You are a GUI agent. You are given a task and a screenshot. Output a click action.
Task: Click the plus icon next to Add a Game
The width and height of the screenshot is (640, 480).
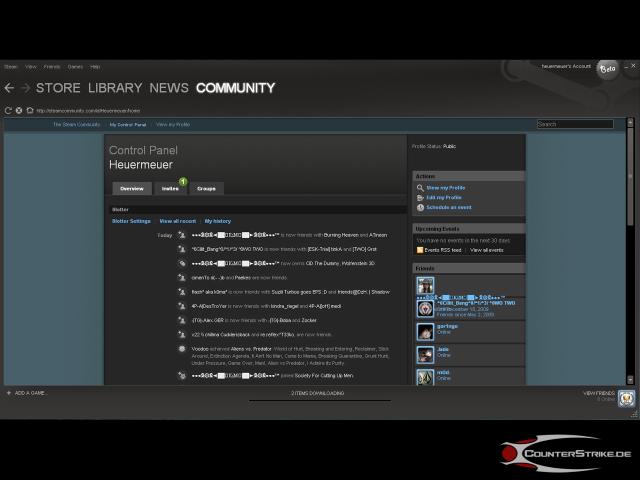pyautogui.click(x=9, y=393)
